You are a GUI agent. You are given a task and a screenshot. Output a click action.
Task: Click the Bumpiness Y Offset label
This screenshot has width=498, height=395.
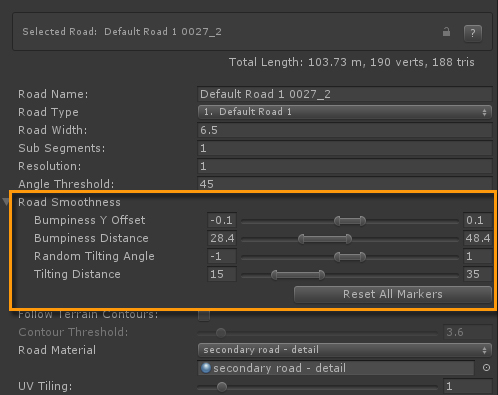tap(90, 220)
